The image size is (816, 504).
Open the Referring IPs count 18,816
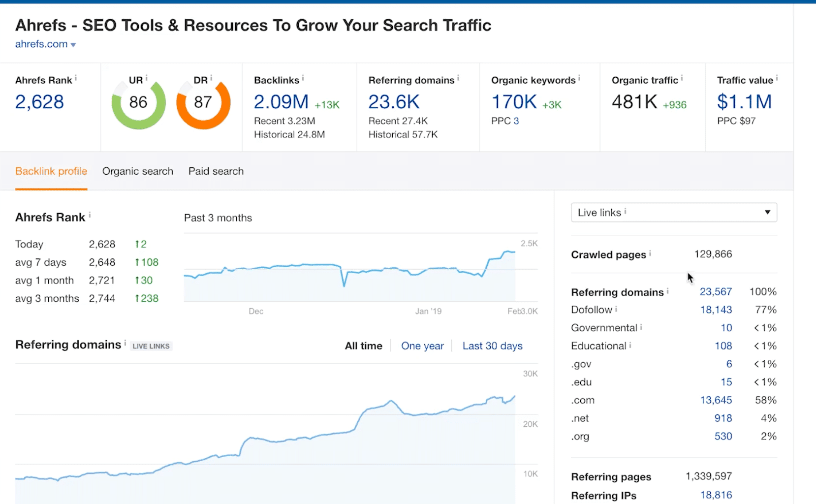pos(716,495)
